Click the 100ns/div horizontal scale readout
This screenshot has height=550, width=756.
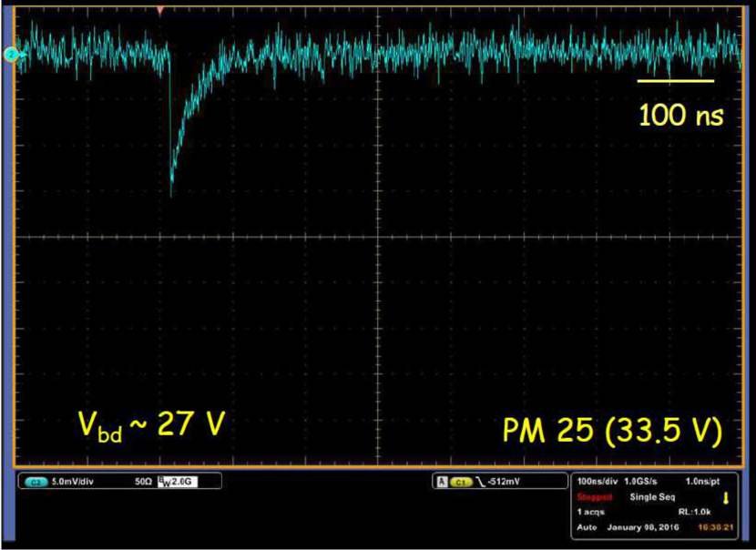pos(598,482)
